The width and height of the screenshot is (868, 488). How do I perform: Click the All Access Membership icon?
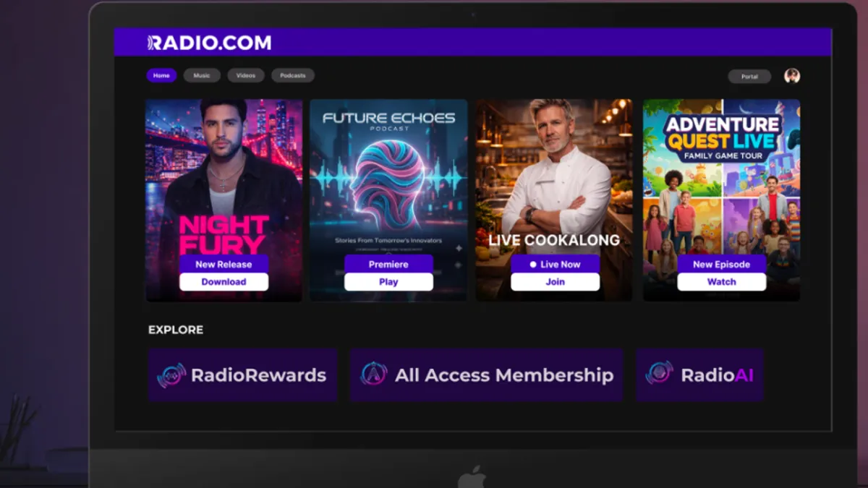(x=374, y=374)
